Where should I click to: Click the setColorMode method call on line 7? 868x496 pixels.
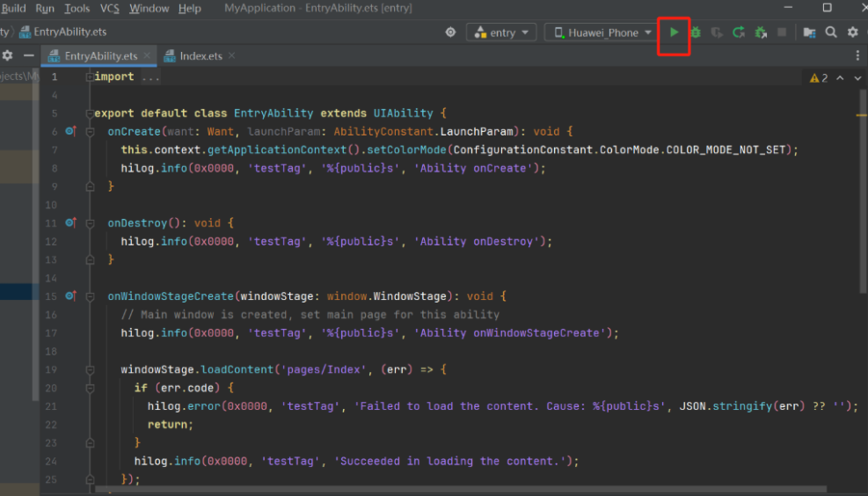coord(407,150)
